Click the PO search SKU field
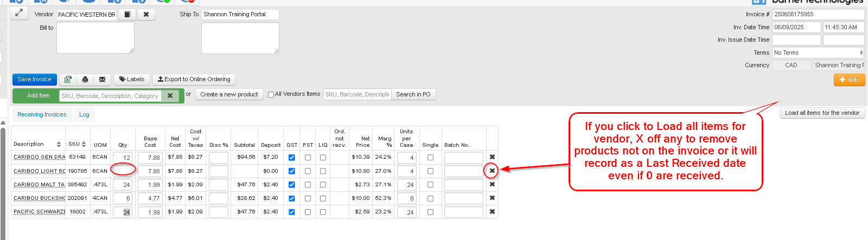Image resolution: width=868 pixels, height=240 pixels. [358, 94]
